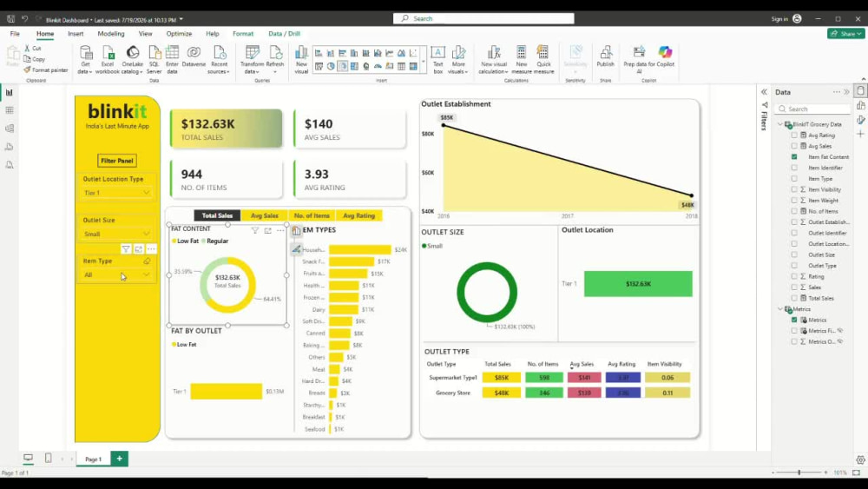Select the Avg Sales metric button
The image size is (868, 489).
tap(264, 215)
